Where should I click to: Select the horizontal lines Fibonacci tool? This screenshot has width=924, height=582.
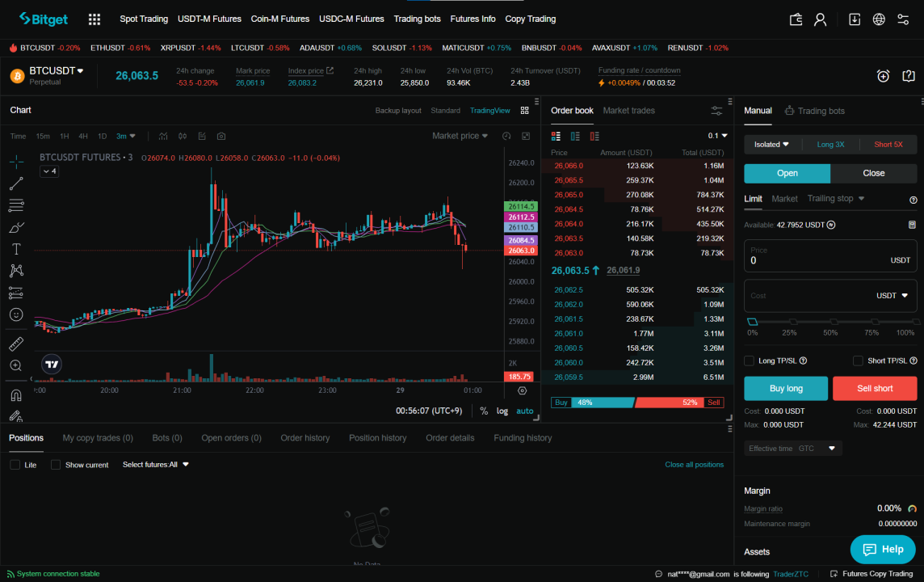[x=16, y=205]
